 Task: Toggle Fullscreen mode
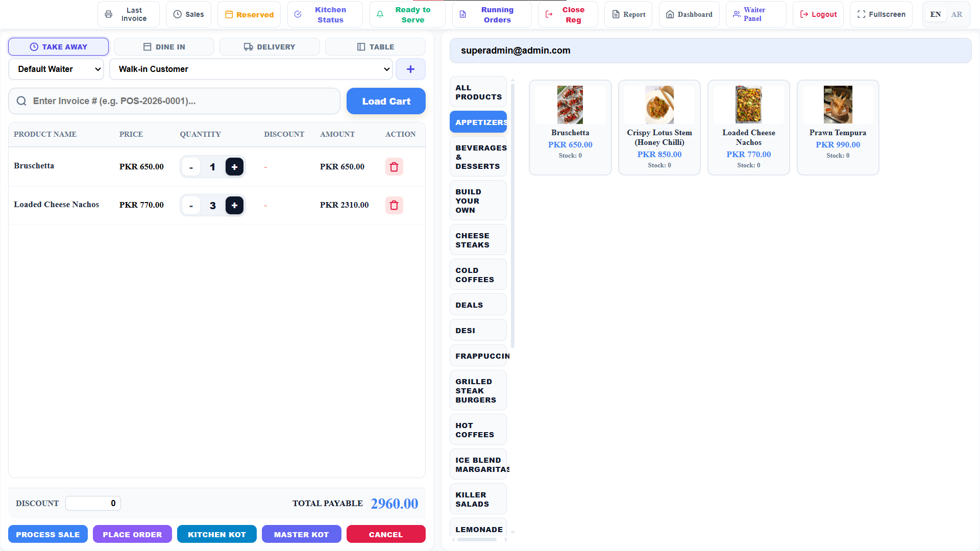coord(881,14)
